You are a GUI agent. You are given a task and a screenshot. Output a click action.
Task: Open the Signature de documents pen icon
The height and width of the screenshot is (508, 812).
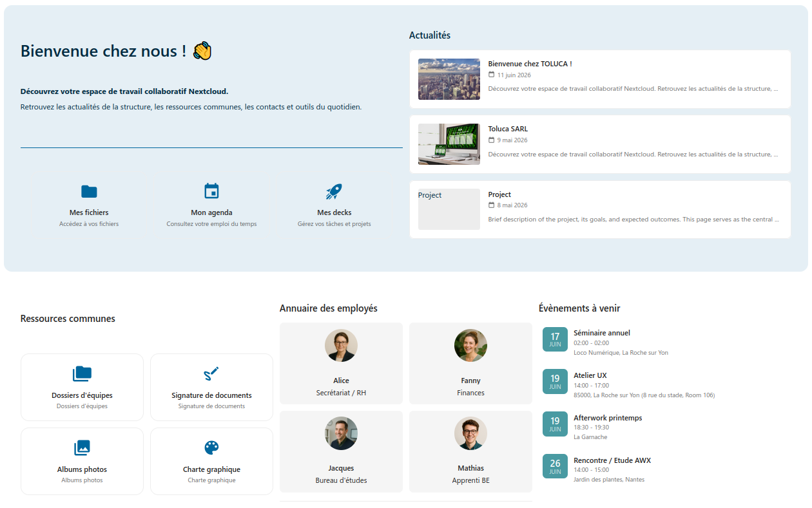pyautogui.click(x=211, y=374)
